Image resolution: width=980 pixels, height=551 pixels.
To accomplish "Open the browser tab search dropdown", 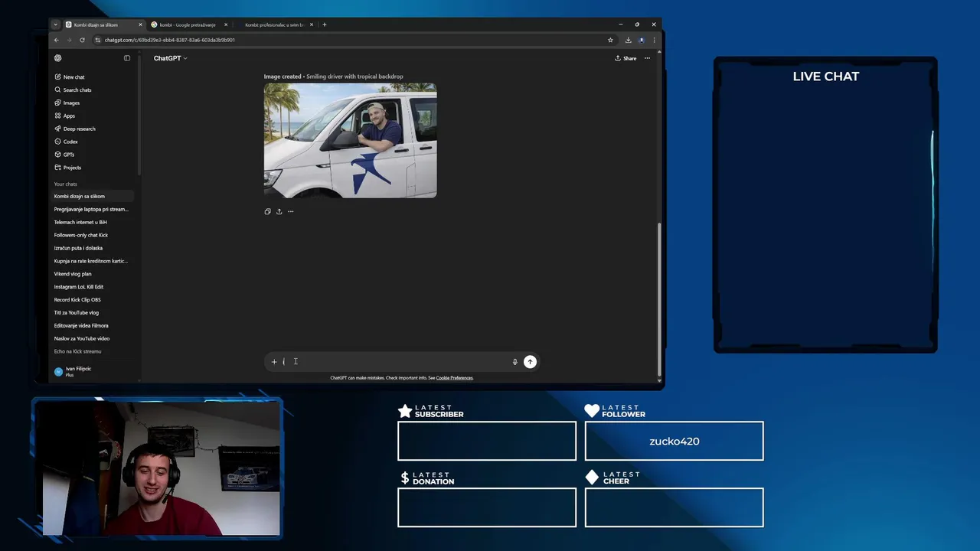I will coord(55,25).
